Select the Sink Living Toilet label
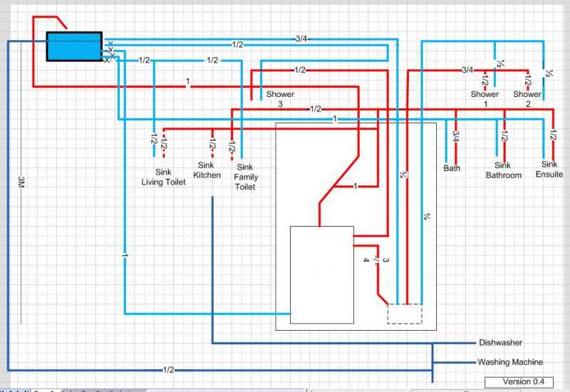Screen dimensions: 570x392 pos(163,177)
